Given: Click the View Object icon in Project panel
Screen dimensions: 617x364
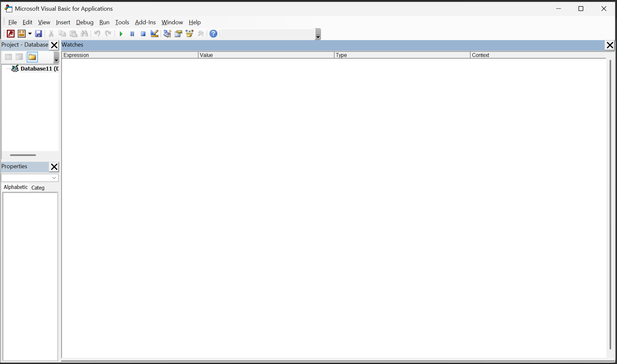Looking at the screenshot, I should tap(19, 57).
